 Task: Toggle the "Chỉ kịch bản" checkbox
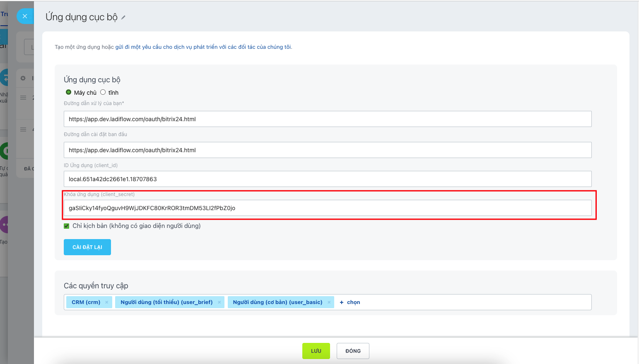[x=67, y=226]
